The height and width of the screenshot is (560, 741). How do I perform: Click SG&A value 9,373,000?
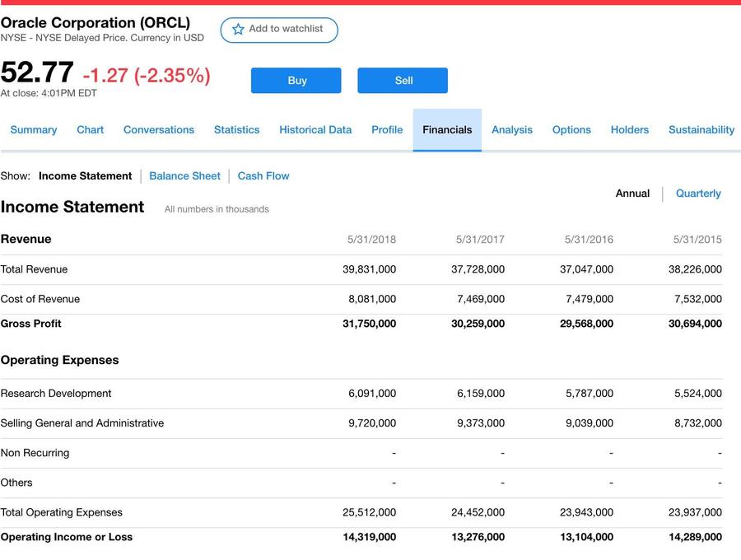point(481,423)
